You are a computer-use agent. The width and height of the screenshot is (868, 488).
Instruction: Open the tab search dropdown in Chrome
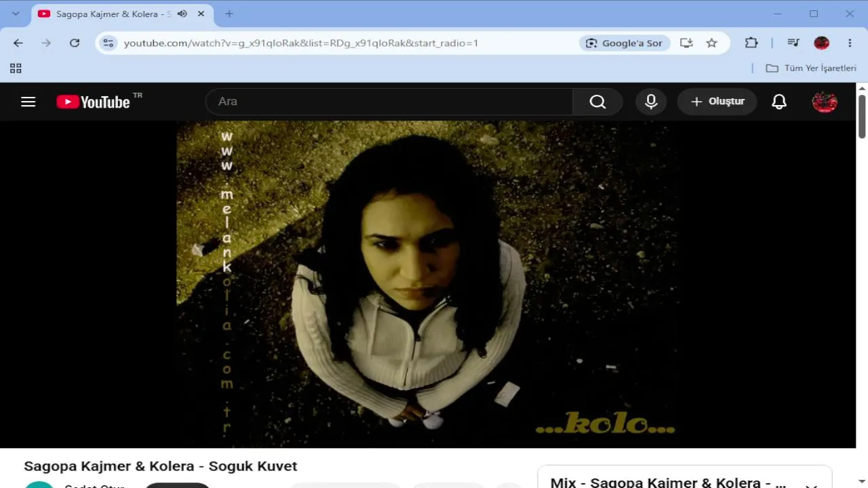point(16,14)
